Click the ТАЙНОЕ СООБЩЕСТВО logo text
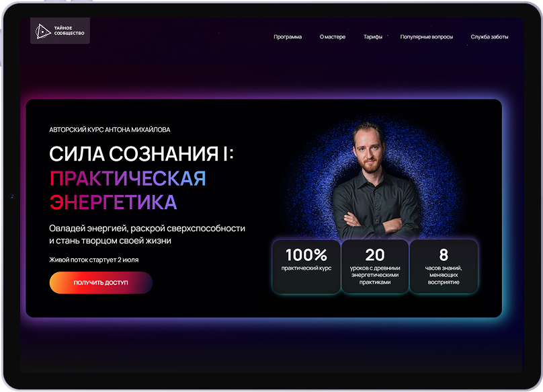Screen dimensions: 543x392 click(x=69, y=30)
